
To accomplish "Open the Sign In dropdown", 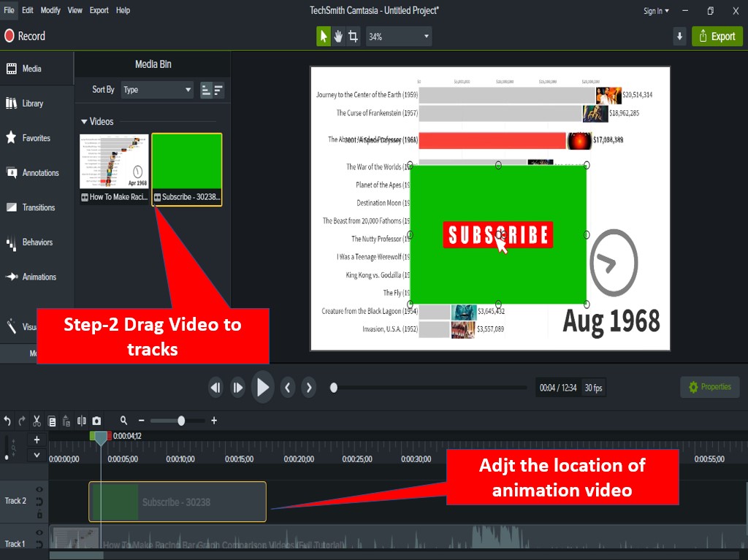I will pyautogui.click(x=656, y=11).
